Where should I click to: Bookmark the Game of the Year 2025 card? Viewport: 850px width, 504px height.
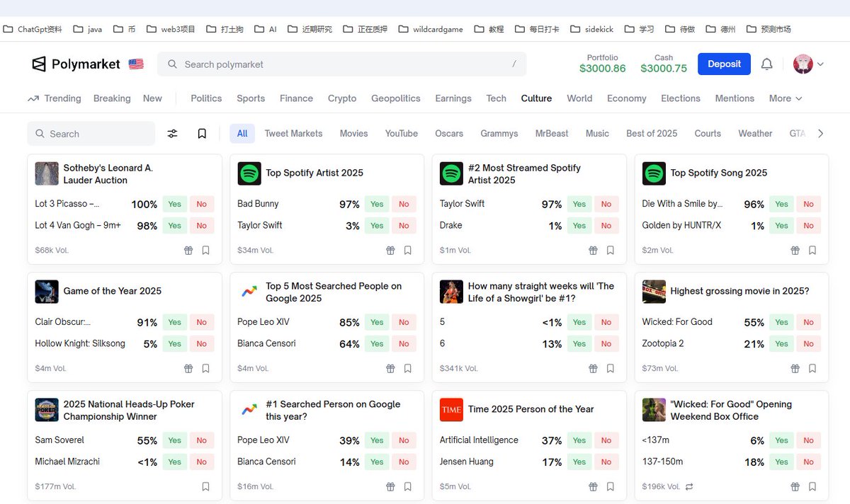coord(205,369)
